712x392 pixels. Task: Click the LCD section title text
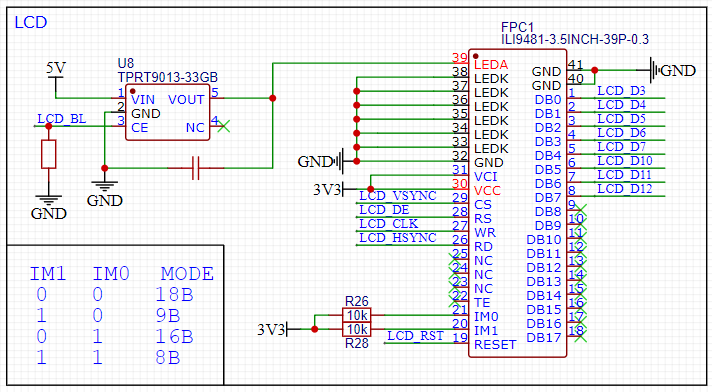pos(31,22)
